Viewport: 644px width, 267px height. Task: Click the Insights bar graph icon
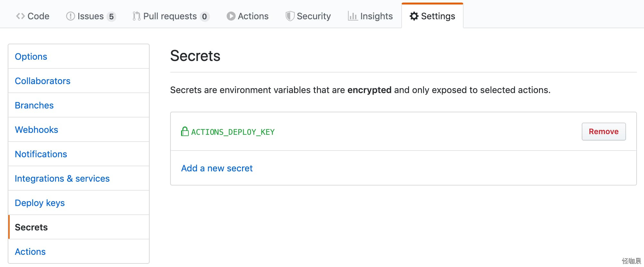tap(352, 16)
